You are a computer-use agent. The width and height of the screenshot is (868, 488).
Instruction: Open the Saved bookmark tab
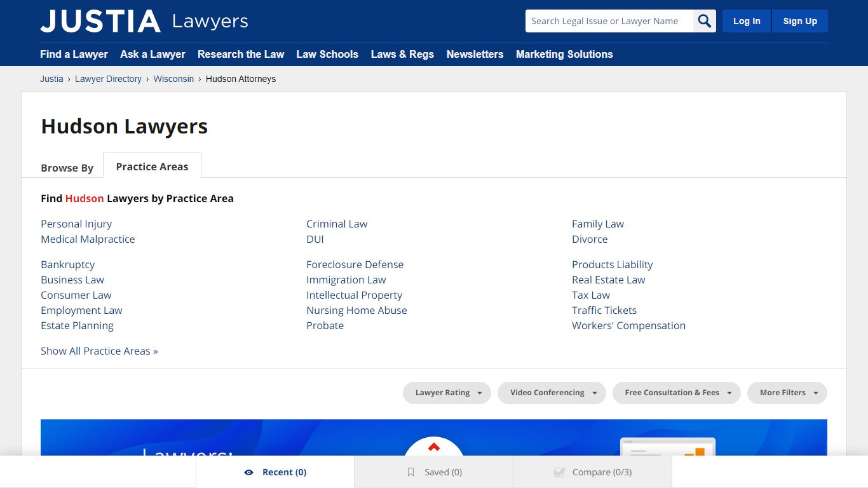[434, 472]
